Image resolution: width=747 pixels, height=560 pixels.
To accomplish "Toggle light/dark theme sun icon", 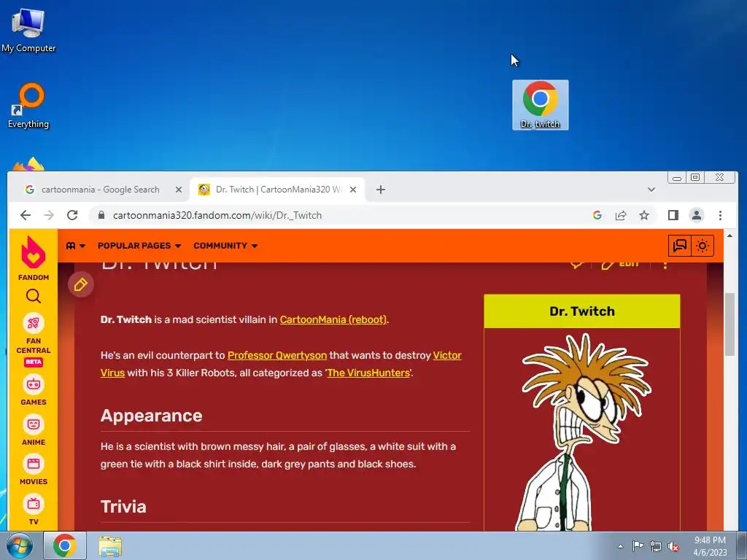I will [x=703, y=246].
